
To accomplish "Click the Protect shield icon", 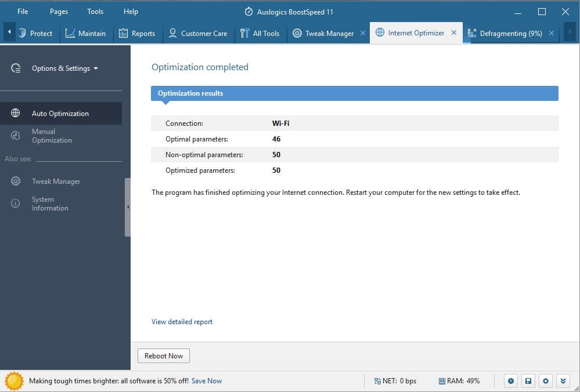I will pos(22,33).
